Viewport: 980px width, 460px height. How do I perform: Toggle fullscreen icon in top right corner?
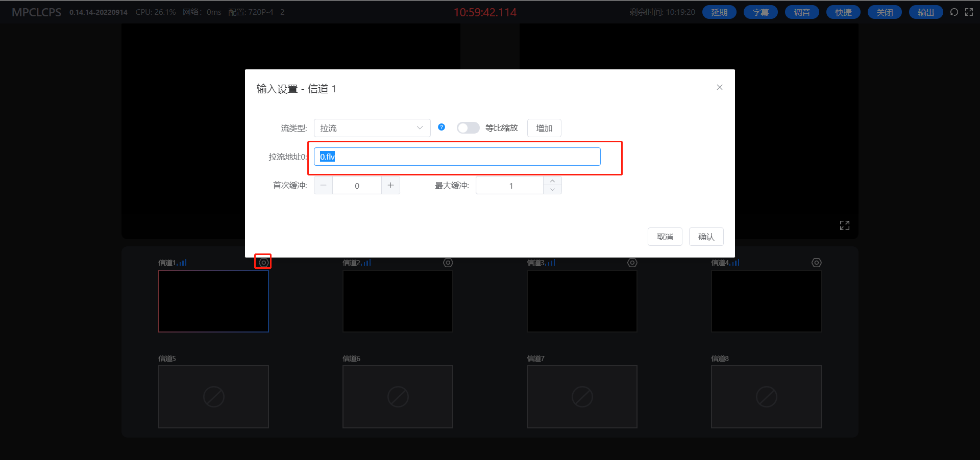click(x=969, y=12)
